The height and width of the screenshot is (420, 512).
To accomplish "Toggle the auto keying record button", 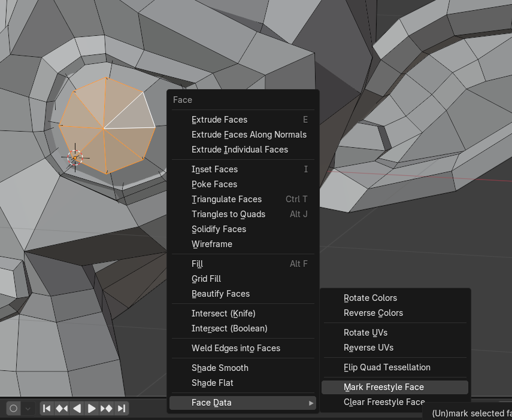I will point(14,408).
